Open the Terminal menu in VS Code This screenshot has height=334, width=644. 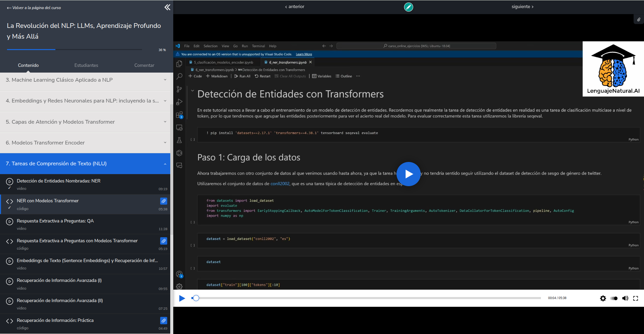pyautogui.click(x=259, y=46)
